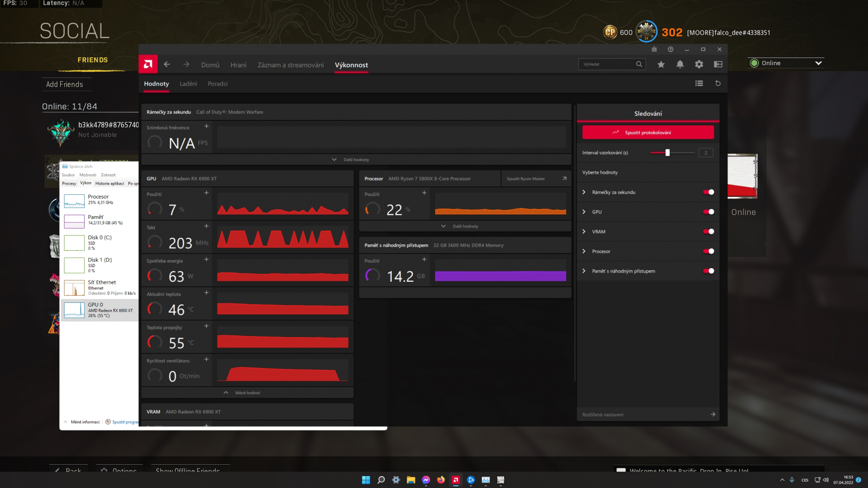
Task: Launch Spustit Ryzen Master
Action: [535, 179]
